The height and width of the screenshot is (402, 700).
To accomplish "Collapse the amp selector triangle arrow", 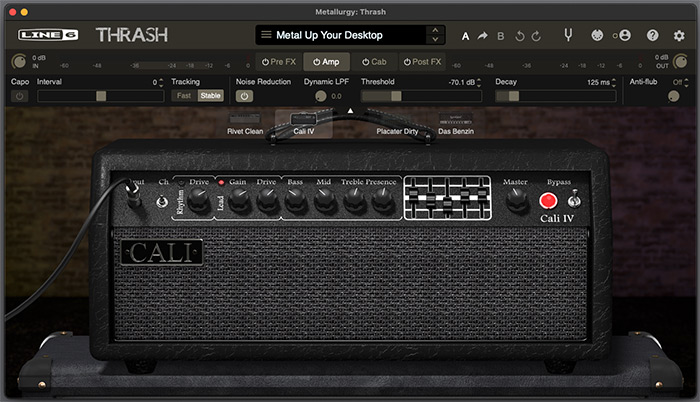I will point(350,110).
